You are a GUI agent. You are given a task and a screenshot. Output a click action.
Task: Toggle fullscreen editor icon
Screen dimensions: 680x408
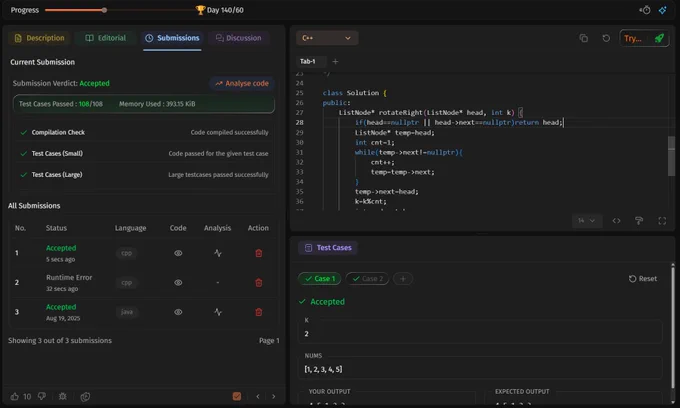[662, 221]
